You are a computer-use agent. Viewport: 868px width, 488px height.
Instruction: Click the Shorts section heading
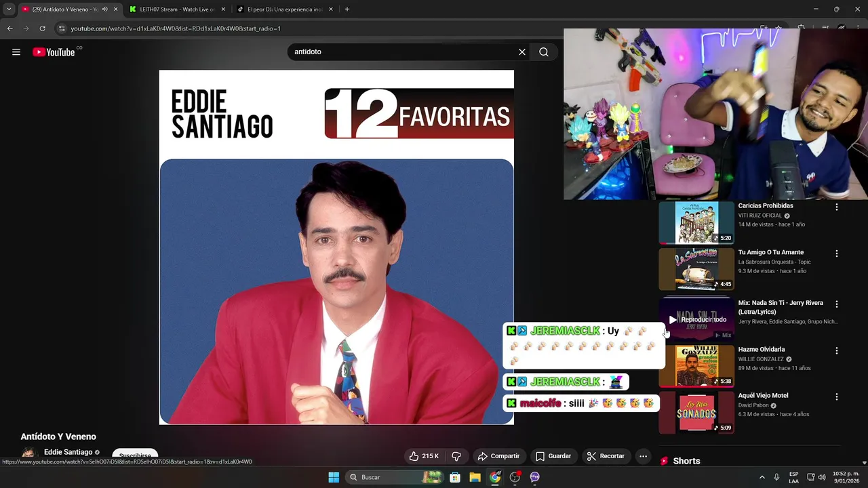click(x=686, y=461)
